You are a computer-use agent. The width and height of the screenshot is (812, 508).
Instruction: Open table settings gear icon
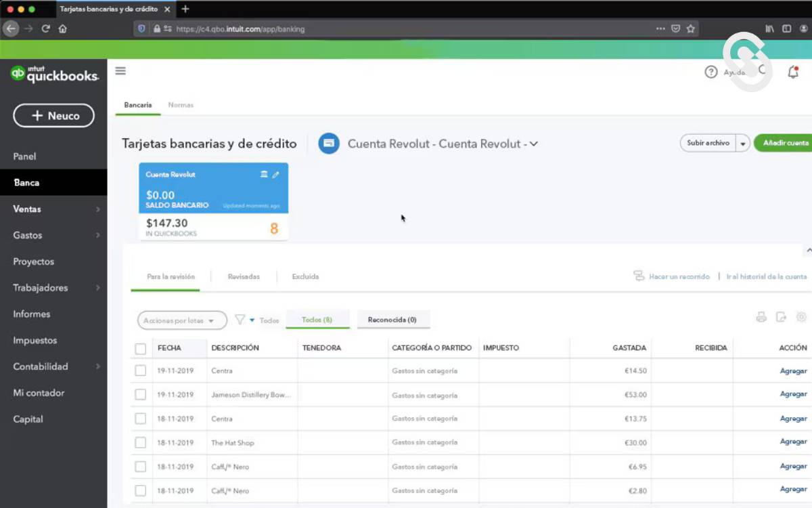click(x=801, y=317)
